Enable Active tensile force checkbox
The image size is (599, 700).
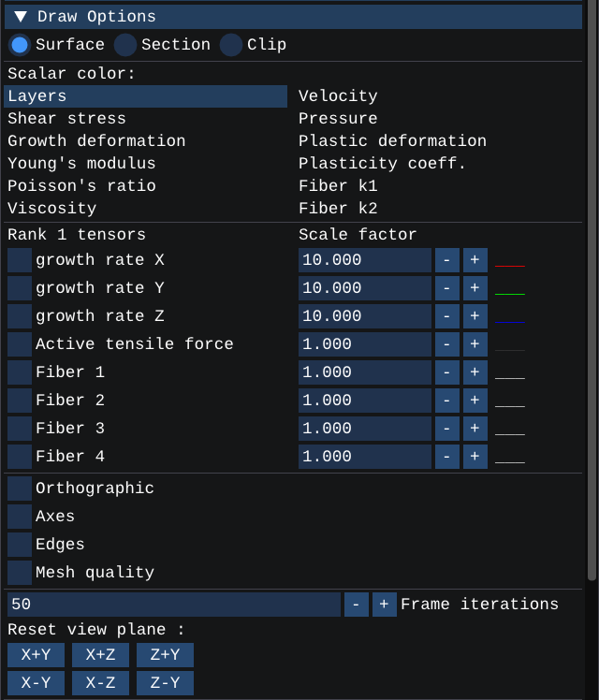point(20,344)
